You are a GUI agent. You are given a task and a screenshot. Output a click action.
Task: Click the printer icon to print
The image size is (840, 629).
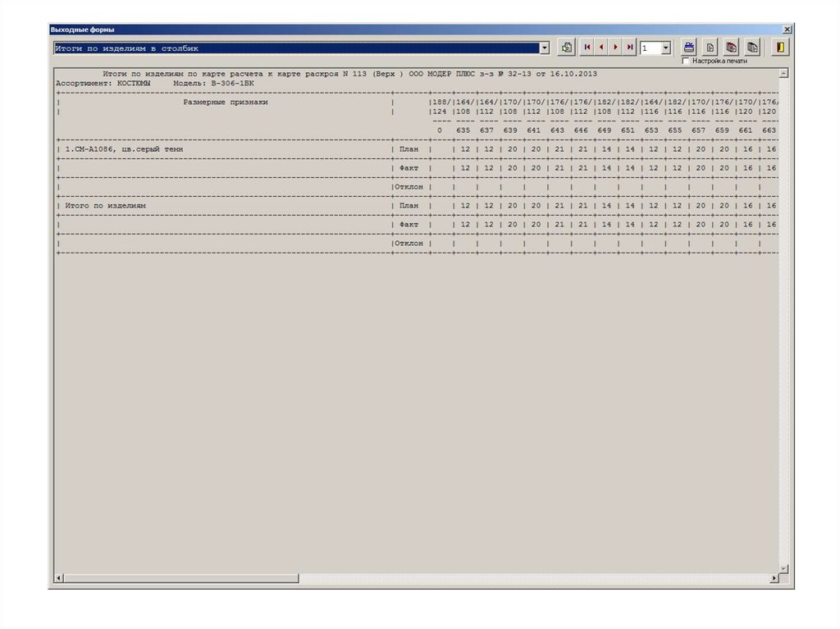(x=689, y=48)
